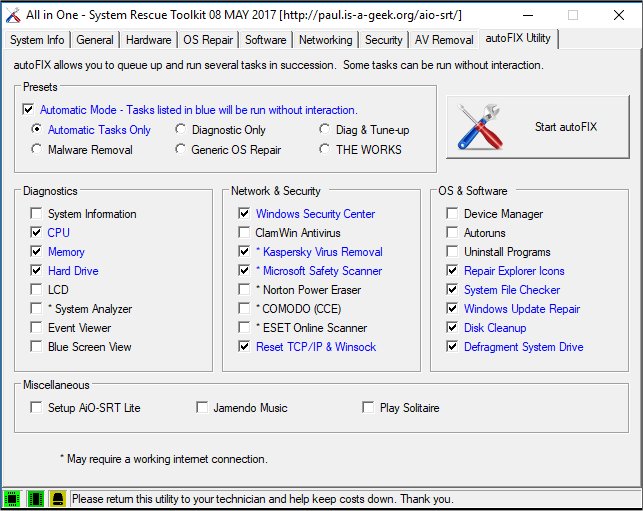Screen dimensions: 643x511
Task: Choose THE WORKS preset option
Action: point(325,149)
